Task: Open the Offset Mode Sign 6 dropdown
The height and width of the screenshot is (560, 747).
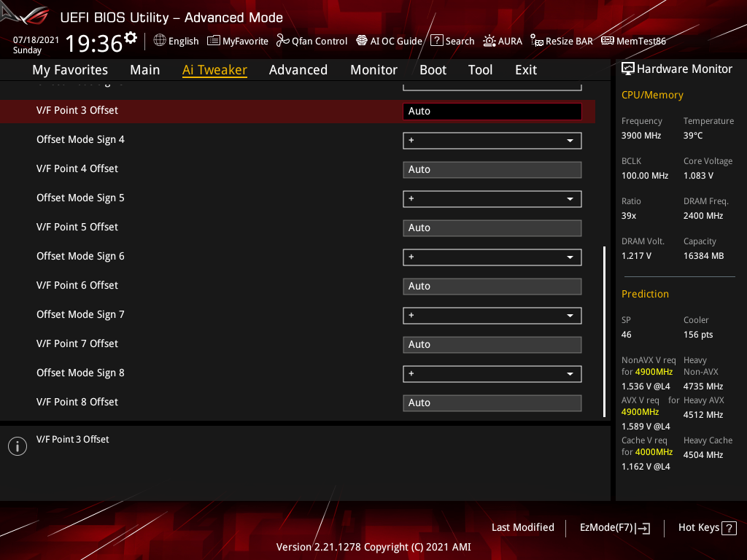Action: click(x=492, y=257)
